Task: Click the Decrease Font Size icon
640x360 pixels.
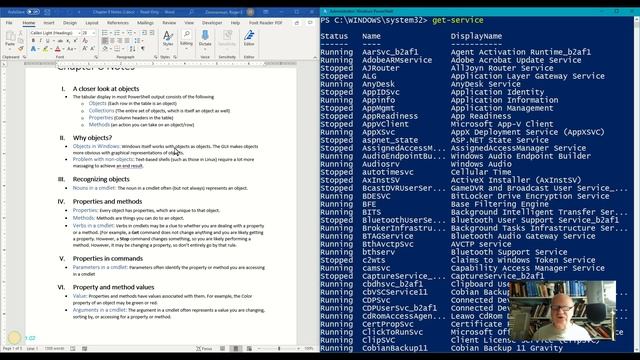Action: (x=92, y=49)
